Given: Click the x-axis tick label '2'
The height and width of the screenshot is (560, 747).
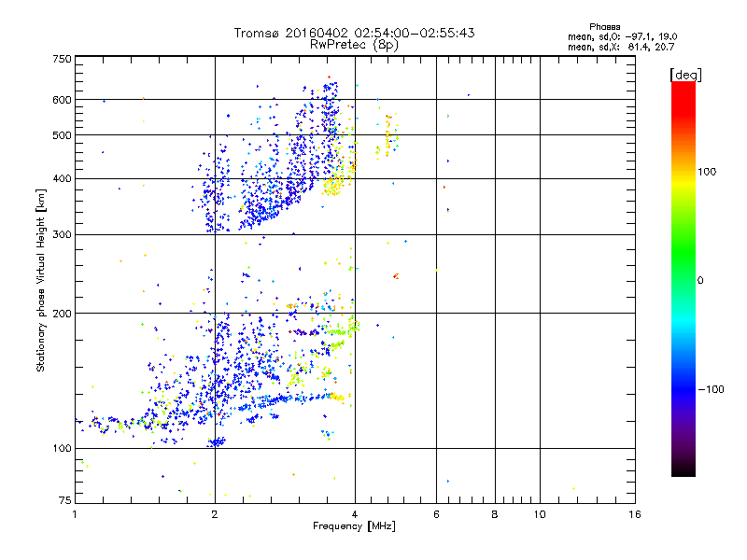Looking at the screenshot, I should [215, 514].
